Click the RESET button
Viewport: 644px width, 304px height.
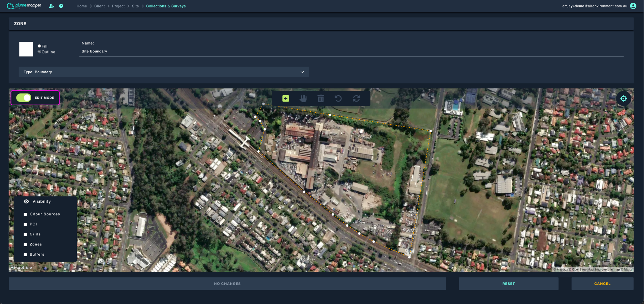pos(508,284)
